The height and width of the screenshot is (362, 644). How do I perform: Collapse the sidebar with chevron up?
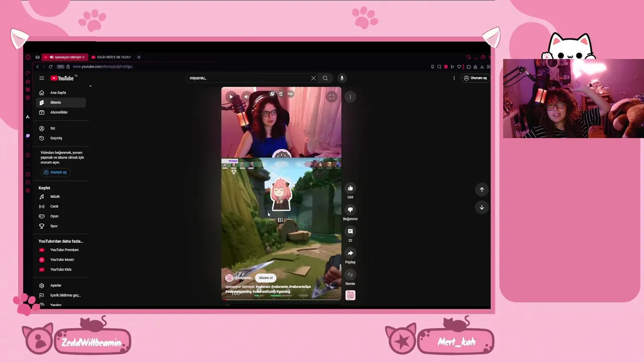(90, 86)
